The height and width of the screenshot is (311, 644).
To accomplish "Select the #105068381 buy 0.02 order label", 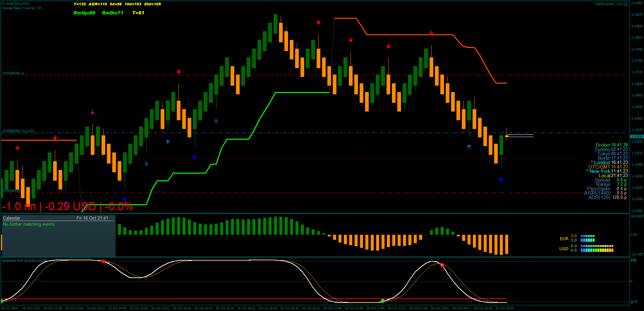I will click(x=18, y=131).
